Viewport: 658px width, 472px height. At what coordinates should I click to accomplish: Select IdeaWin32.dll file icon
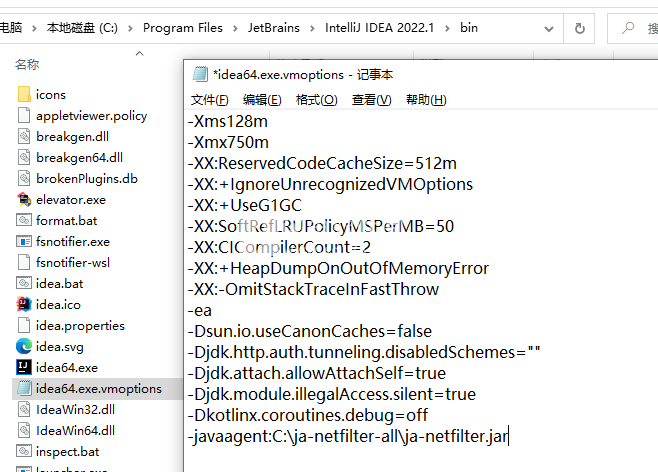click(x=24, y=409)
